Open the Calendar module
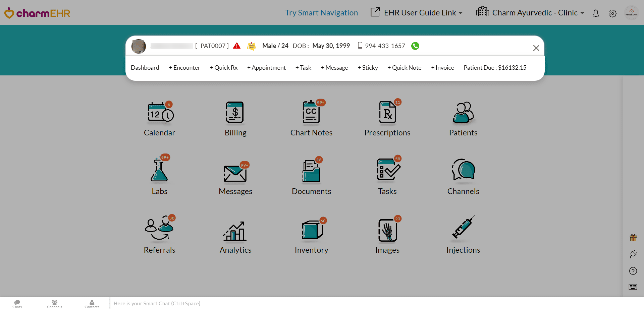The height and width of the screenshot is (309, 644). tap(159, 117)
